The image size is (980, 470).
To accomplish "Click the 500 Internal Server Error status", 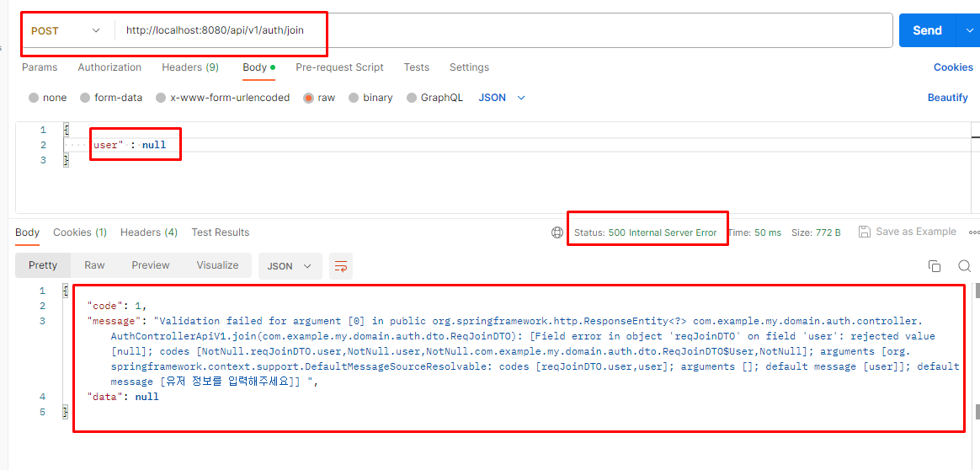I will [663, 232].
